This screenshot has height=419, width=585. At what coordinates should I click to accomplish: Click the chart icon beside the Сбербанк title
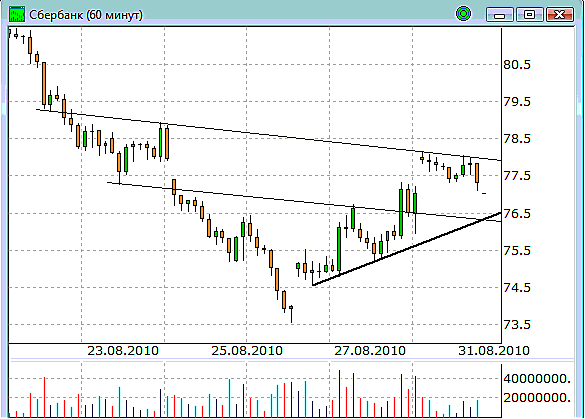[x=17, y=14]
